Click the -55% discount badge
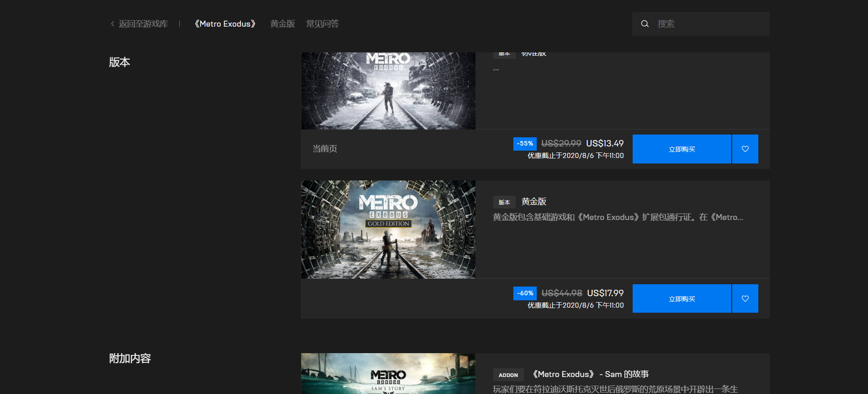868x394 pixels. coord(525,144)
